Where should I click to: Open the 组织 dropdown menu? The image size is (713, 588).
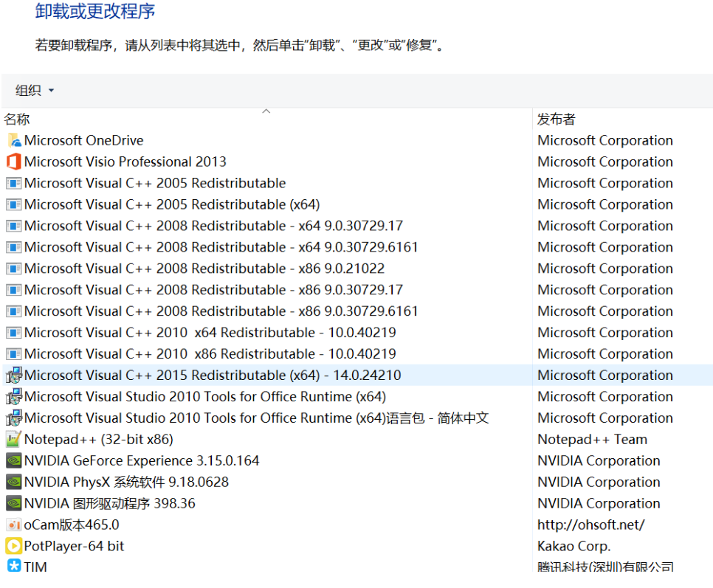click(x=35, y=91)
